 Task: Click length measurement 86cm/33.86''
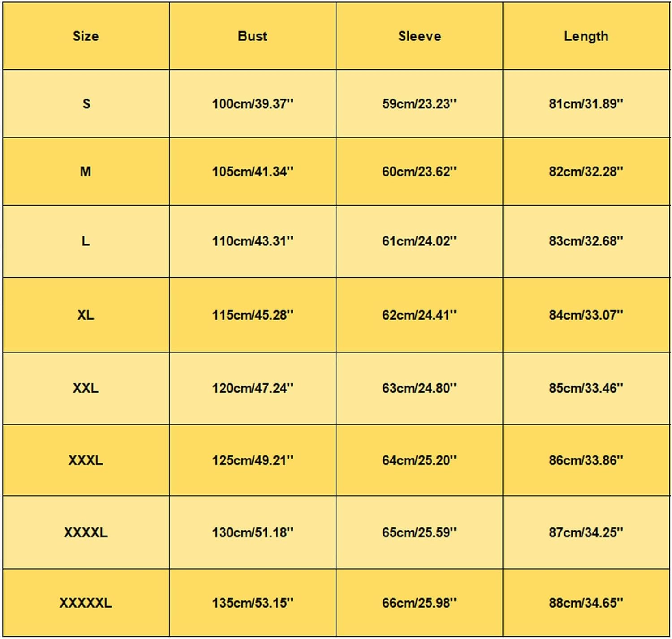pos(586,460)
